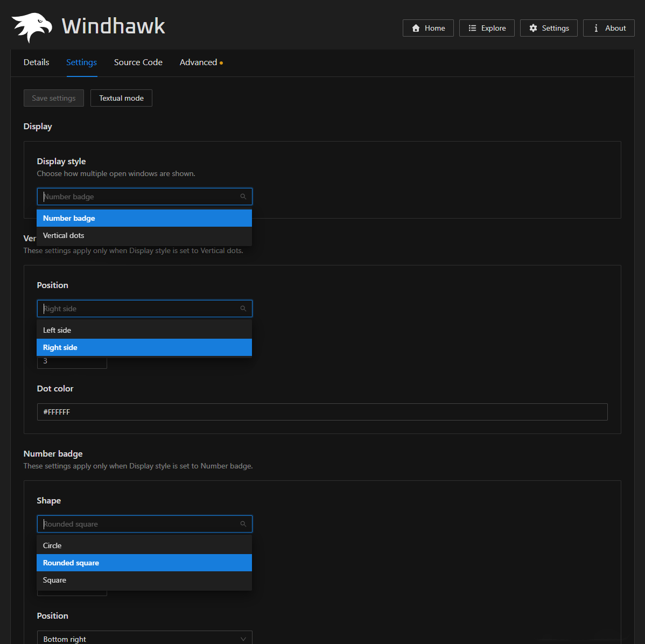Expand the Bottom right position dropdown

coord(144,639)
